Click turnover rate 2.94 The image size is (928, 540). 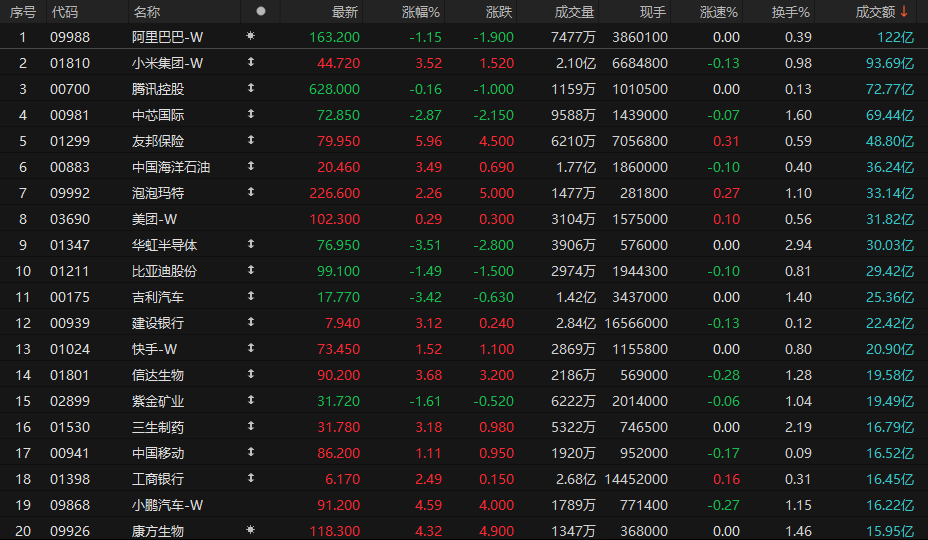click(798, 246)
